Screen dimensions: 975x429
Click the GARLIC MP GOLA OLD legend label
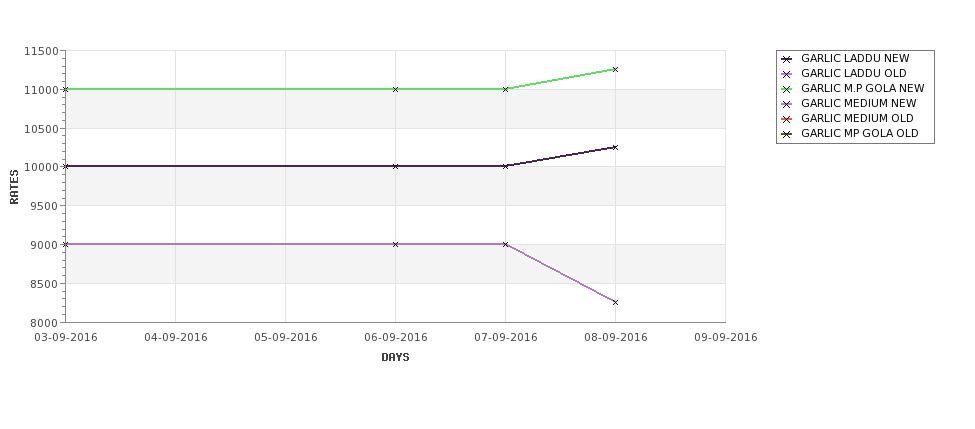tap(860, 133)
